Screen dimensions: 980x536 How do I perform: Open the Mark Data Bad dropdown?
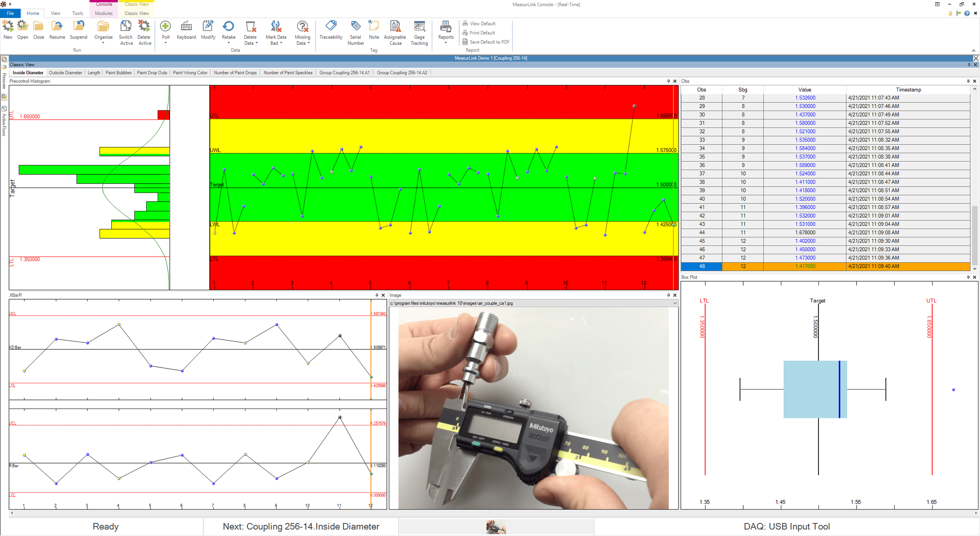[x=281, y=43]
